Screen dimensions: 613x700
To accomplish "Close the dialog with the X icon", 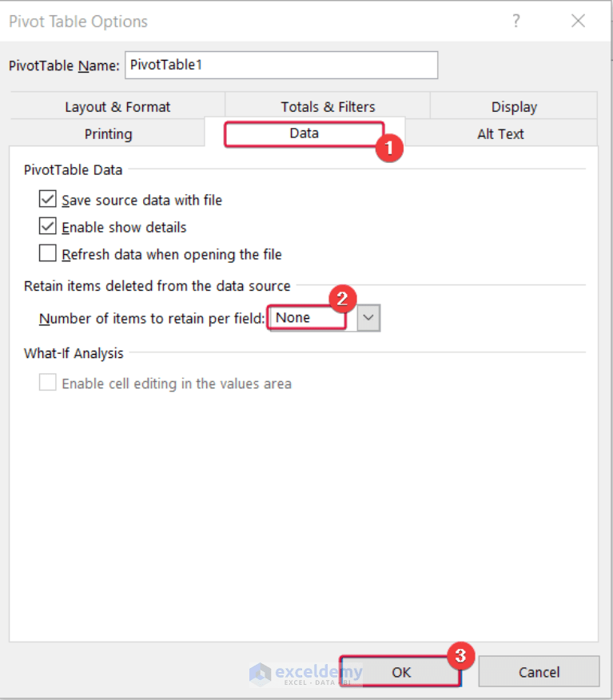I will click(x=578, y=21).
